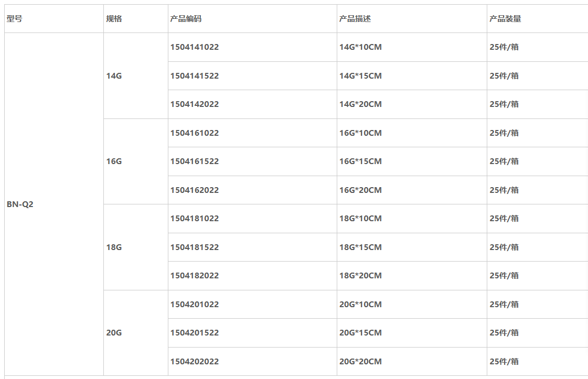Image resolution: width=588 pixels, height=379 pixels.
Task: Click the 产品描述 column header
Action: point(355,19)
